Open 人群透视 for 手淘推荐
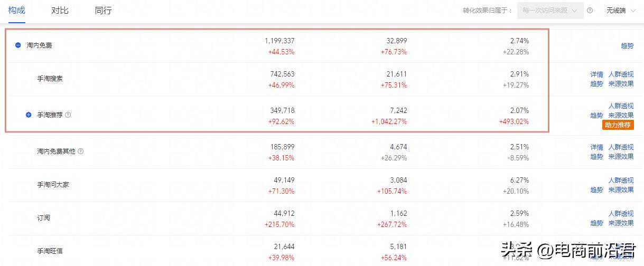 pyautogui.click(x=621, y=106)
